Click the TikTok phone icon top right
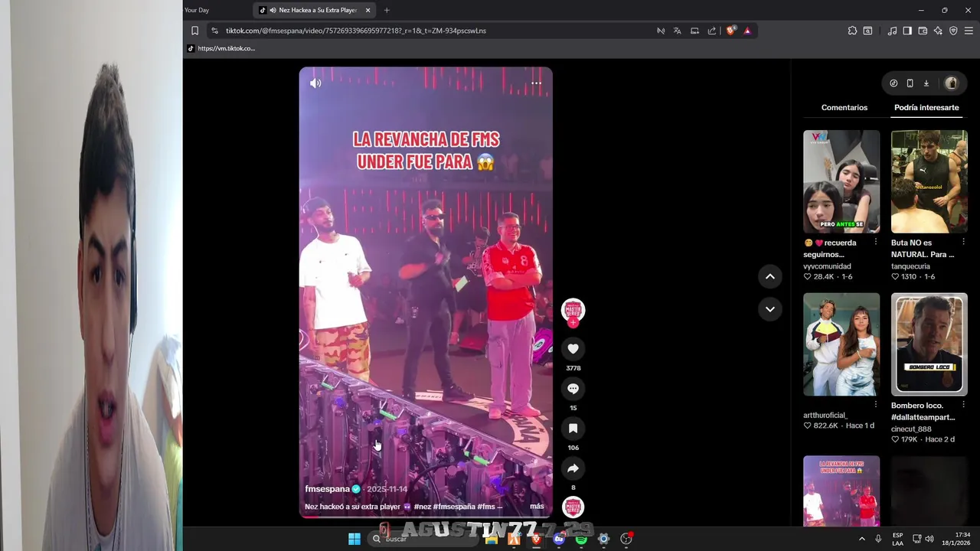 (x=910, y=83)
